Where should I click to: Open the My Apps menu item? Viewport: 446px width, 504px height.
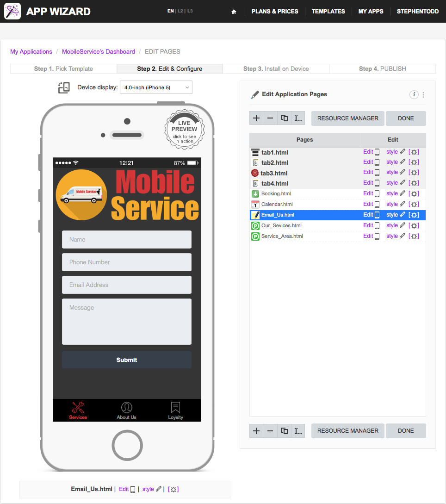point(371,12)
